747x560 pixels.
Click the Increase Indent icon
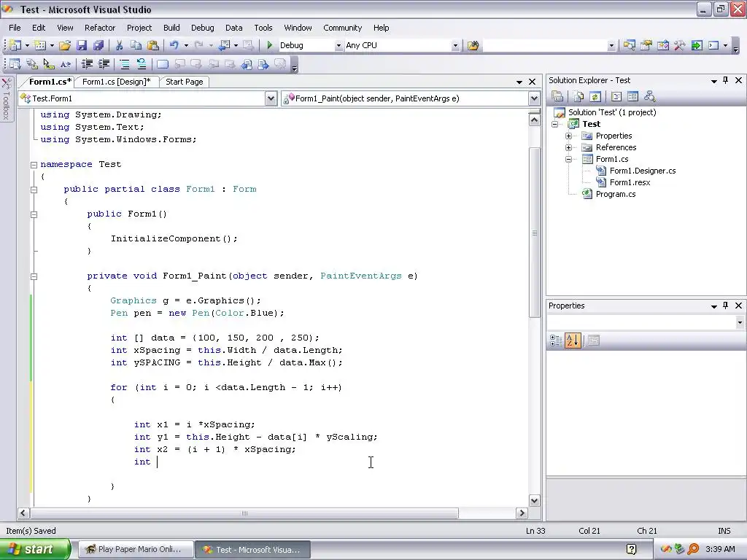click(x=104, y=64)
